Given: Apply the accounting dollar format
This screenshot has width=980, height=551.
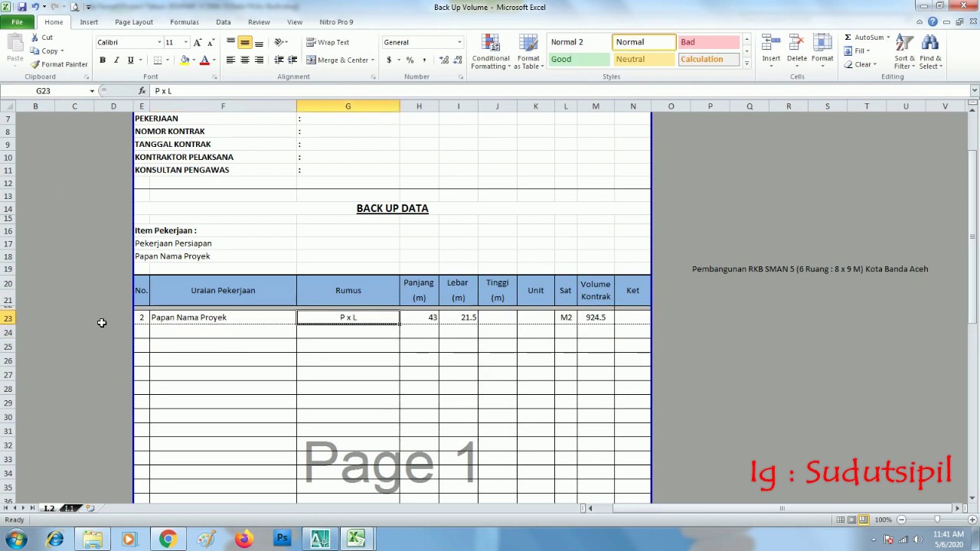Looking at the screenshot, I should tap(389, 60).
